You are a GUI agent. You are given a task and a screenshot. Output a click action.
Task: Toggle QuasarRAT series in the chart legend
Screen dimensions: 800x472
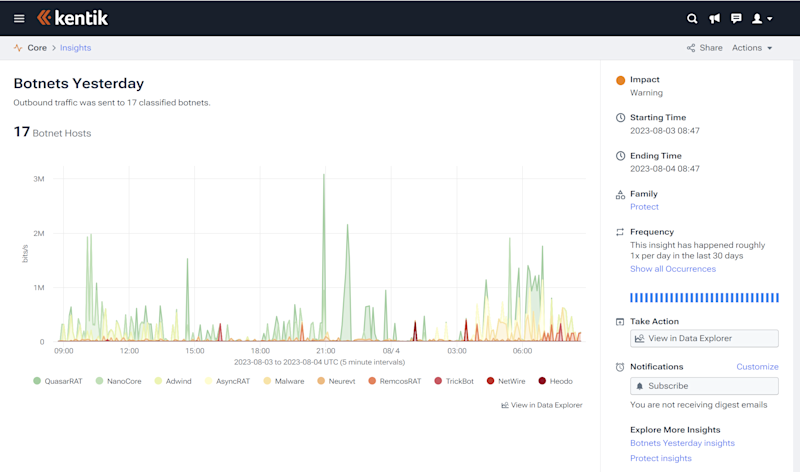click(58, 381)
